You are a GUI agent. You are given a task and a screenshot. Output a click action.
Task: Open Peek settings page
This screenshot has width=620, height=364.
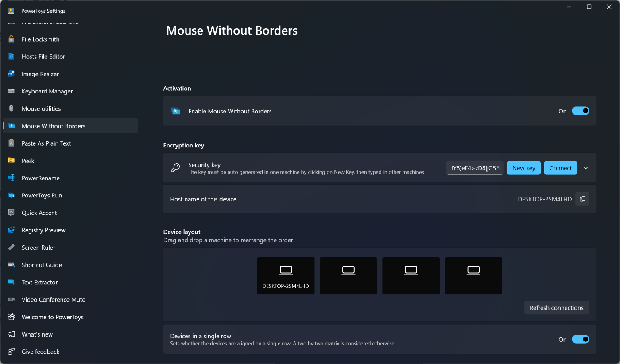pyautogui.click(x=70, y=161)
